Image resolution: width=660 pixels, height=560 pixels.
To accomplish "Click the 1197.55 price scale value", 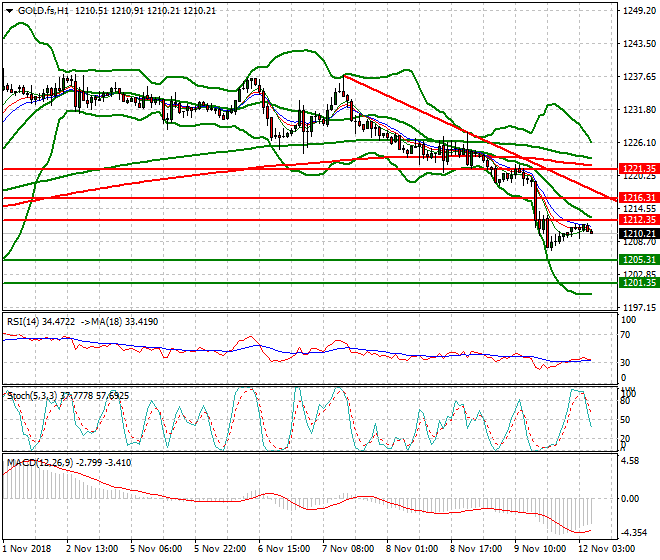I will point(636,307).
